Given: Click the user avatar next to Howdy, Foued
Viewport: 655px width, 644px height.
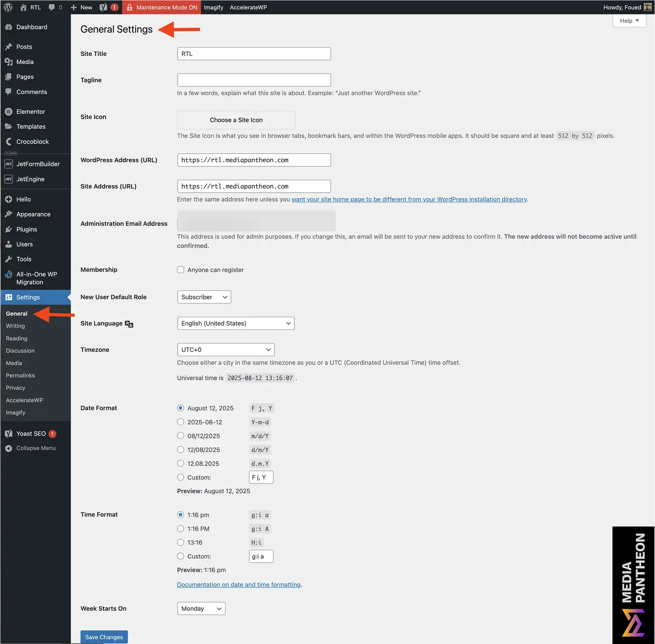Looking at the screenshot, I should (x=648, y=7).
